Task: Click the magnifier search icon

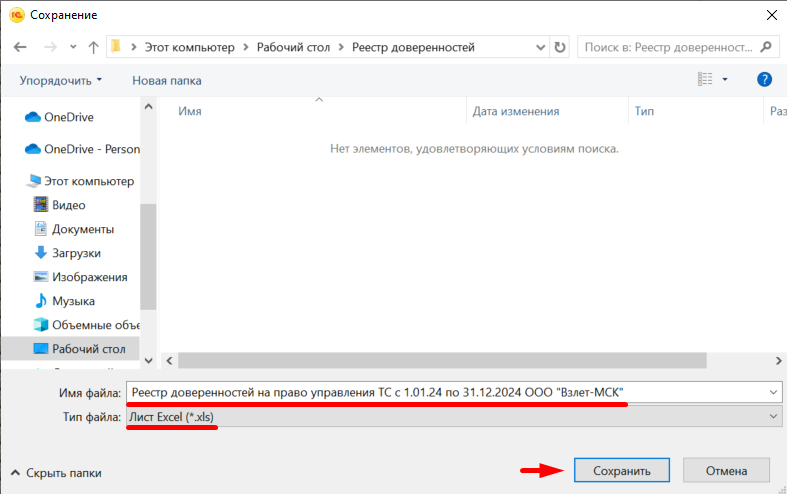Action: tap(766, 47)
